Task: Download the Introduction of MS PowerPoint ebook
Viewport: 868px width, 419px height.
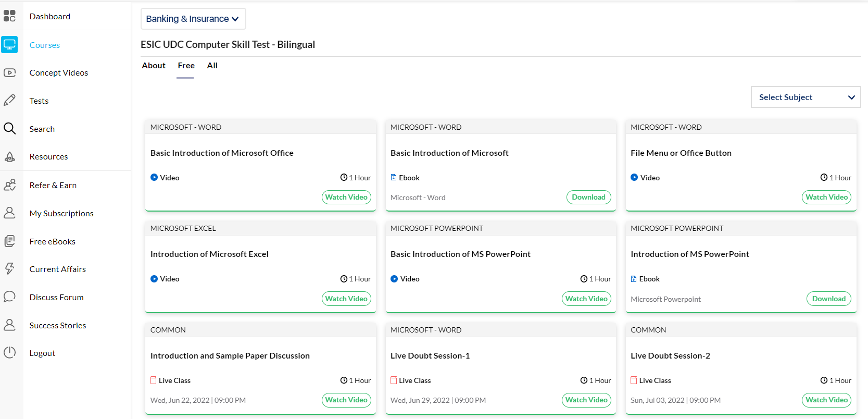Action: point(829,299)
